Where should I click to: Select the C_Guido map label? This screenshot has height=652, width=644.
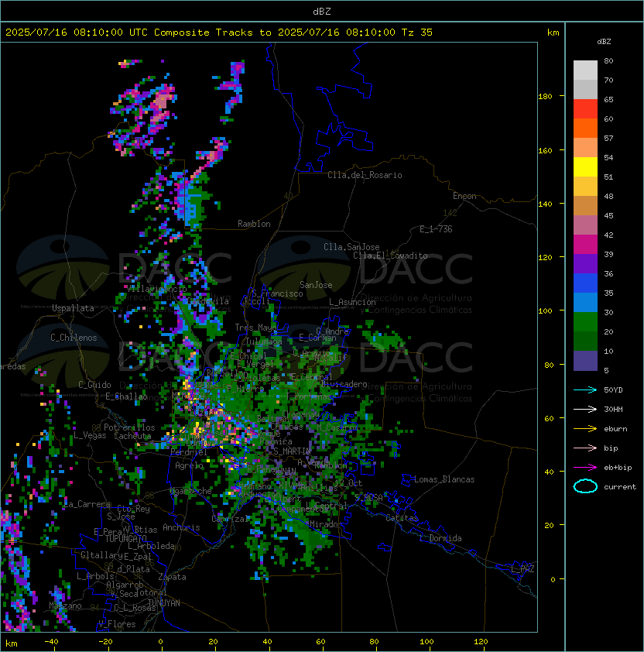click(94, 385)
